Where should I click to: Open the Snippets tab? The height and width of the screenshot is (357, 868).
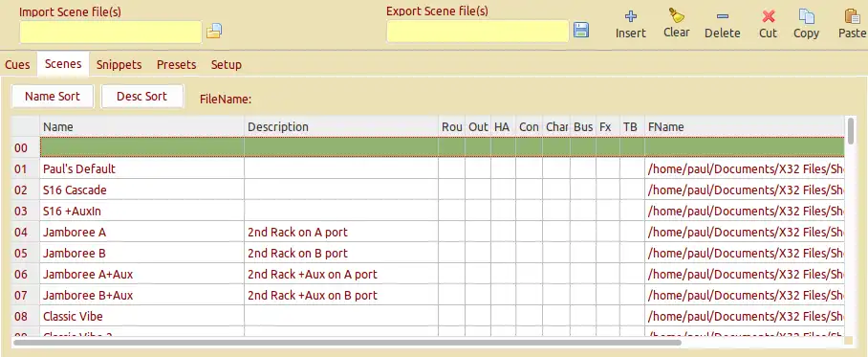coord(119,64)
